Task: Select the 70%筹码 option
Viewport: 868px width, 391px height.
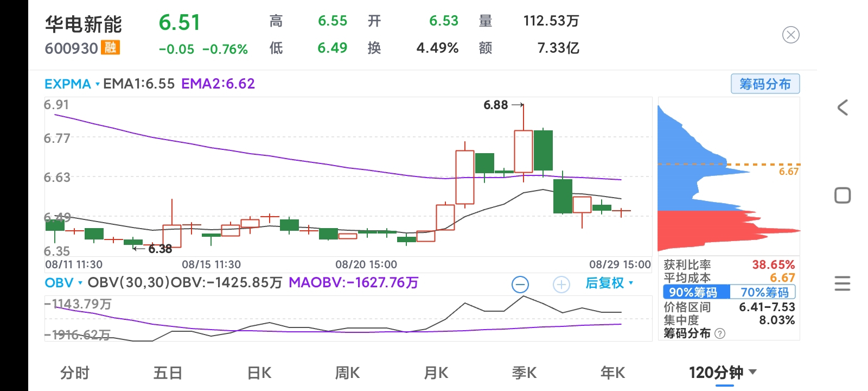Action: tap(763, 292)
